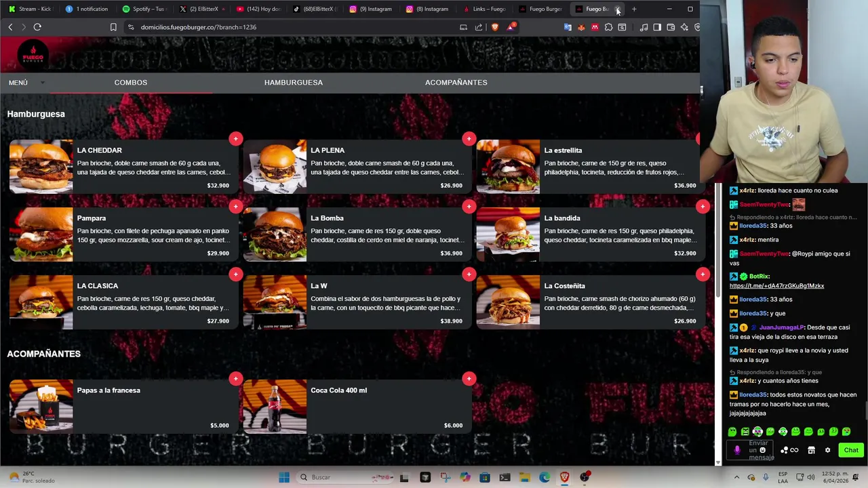Add Pampara burger with its plus button
868x488 pixels.
tap(235, 206)
